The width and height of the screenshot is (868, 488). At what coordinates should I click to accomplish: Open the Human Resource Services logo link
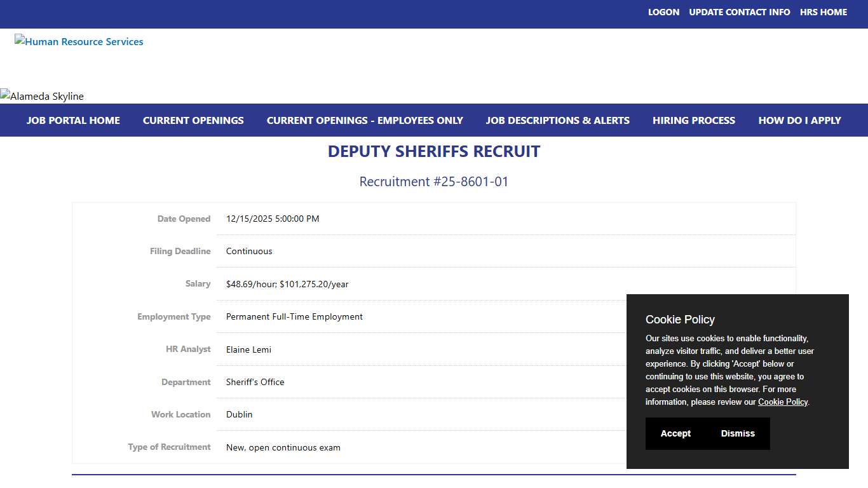(79, 41)
